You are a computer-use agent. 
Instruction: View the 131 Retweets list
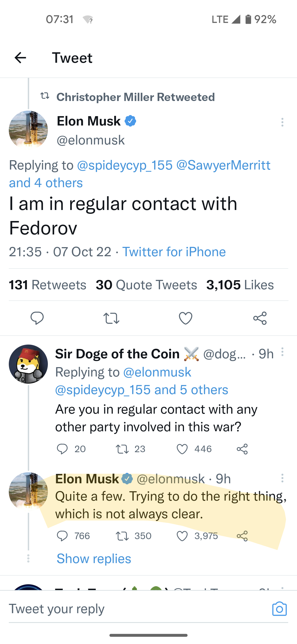(48, 285)
